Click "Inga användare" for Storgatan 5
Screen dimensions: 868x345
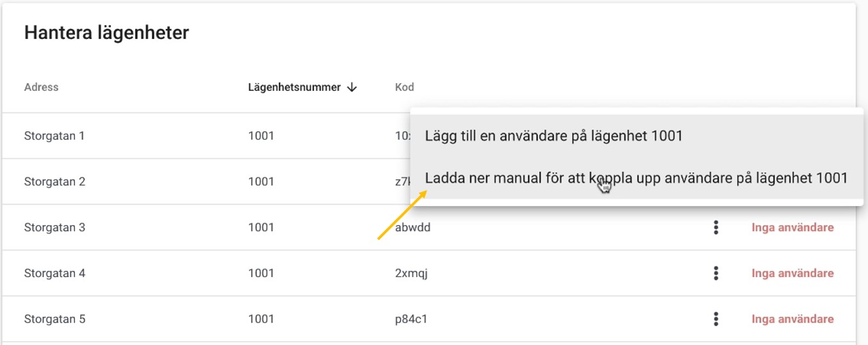[x=792, y=319]
